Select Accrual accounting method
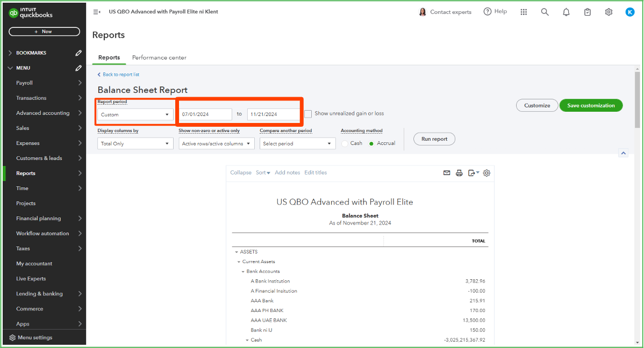The width and height of the screenshot is (644, 348). click(371, 143)
